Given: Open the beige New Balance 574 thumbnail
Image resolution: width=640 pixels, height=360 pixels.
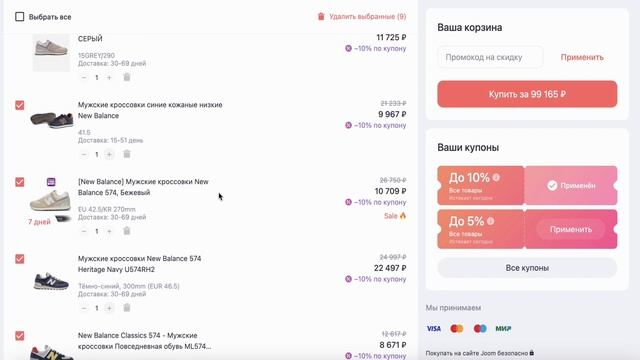Looking at the screenshot, I should 51,201.
